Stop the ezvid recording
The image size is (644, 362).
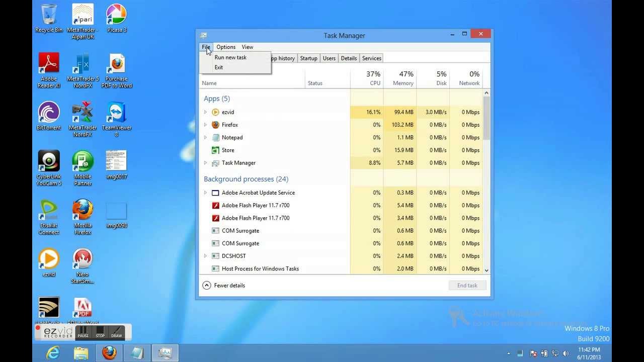pos(100,332)
